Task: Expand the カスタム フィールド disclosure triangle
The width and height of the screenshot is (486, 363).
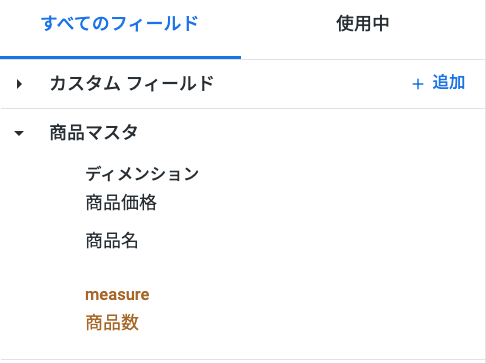Action: click(x=19, y=84)
